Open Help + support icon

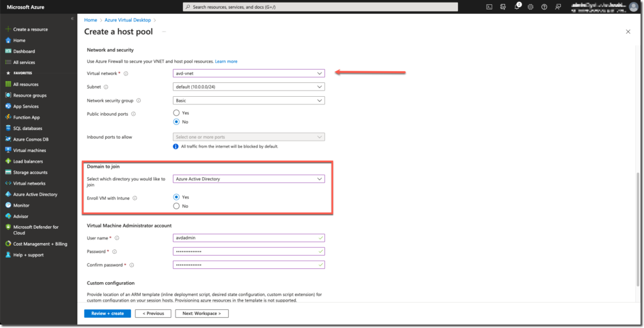8,255
